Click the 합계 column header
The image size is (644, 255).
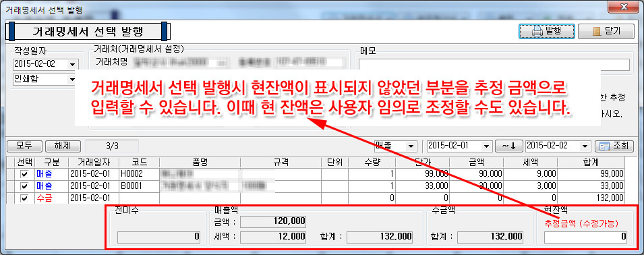pos(591,162)
